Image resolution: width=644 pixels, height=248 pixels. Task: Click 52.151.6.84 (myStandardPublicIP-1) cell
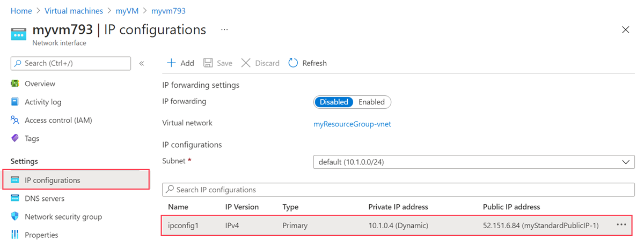[x=540, y=226]
